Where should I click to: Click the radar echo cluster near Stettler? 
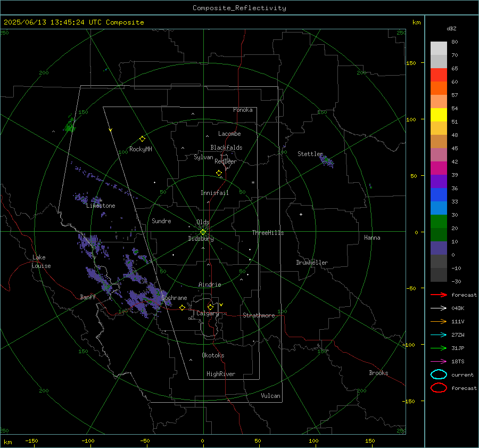(327, 160)
